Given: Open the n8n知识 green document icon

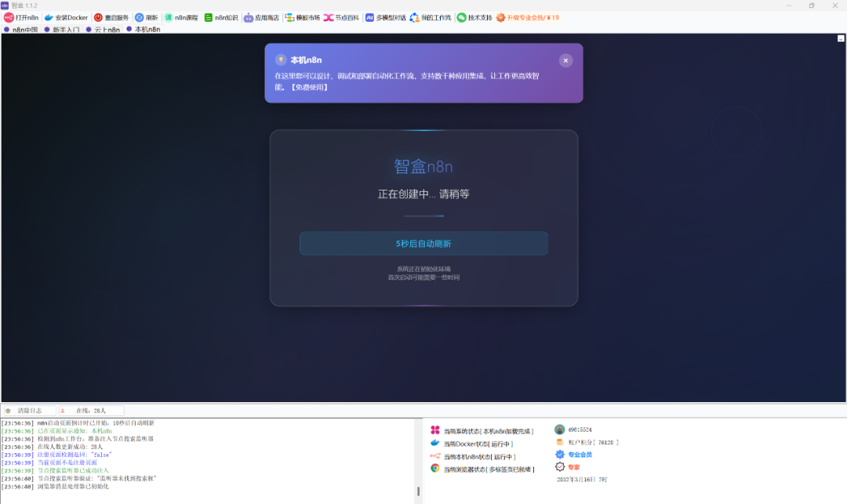Looking at the screenshot, I should click(x=209, y=18).
